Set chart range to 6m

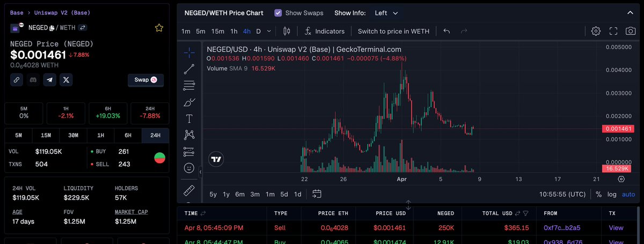[x=240, y=194]
